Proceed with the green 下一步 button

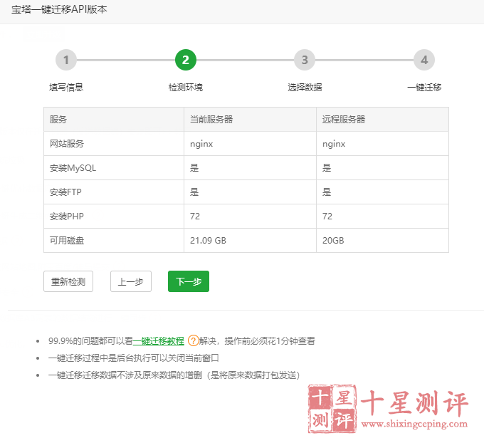[189, 281]
